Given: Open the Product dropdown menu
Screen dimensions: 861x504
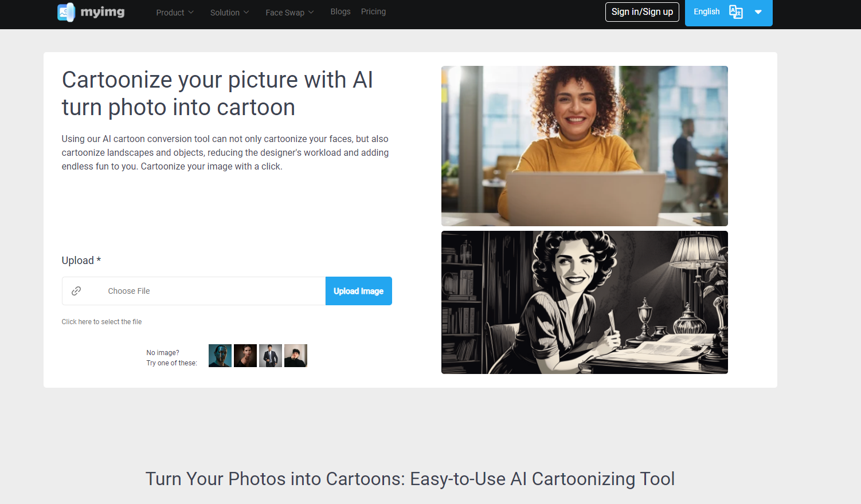Looking at the screenshot, I should (174, 12).
